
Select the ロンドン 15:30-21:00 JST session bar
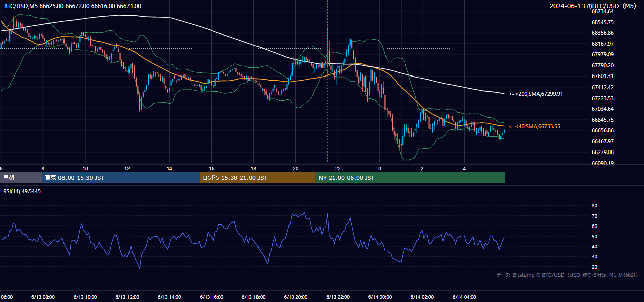[258, 178]
